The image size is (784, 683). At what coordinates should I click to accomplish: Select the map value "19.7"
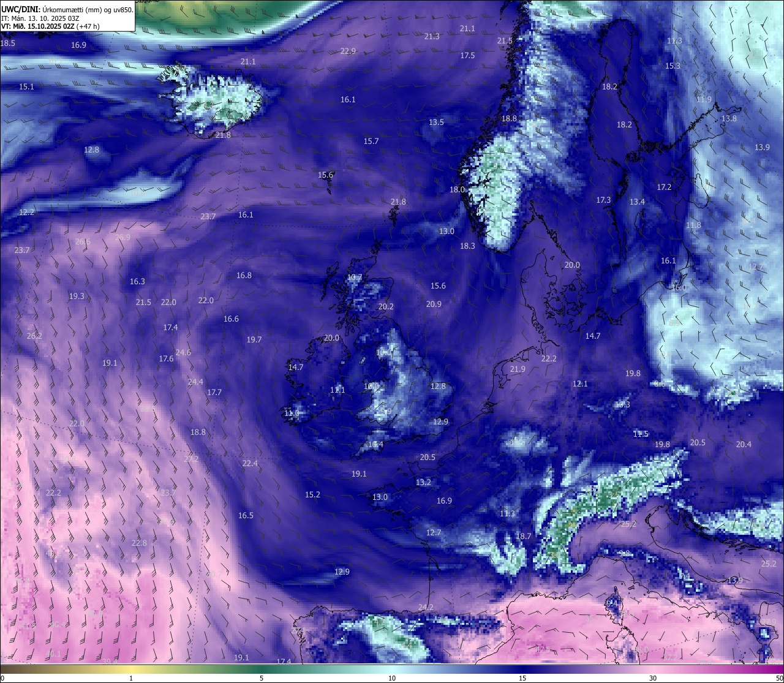(254, 340)
